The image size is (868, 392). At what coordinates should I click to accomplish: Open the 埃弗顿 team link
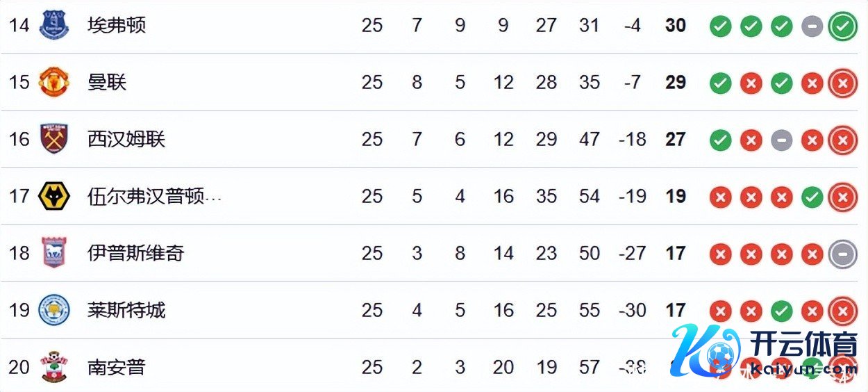coord(117,25)
